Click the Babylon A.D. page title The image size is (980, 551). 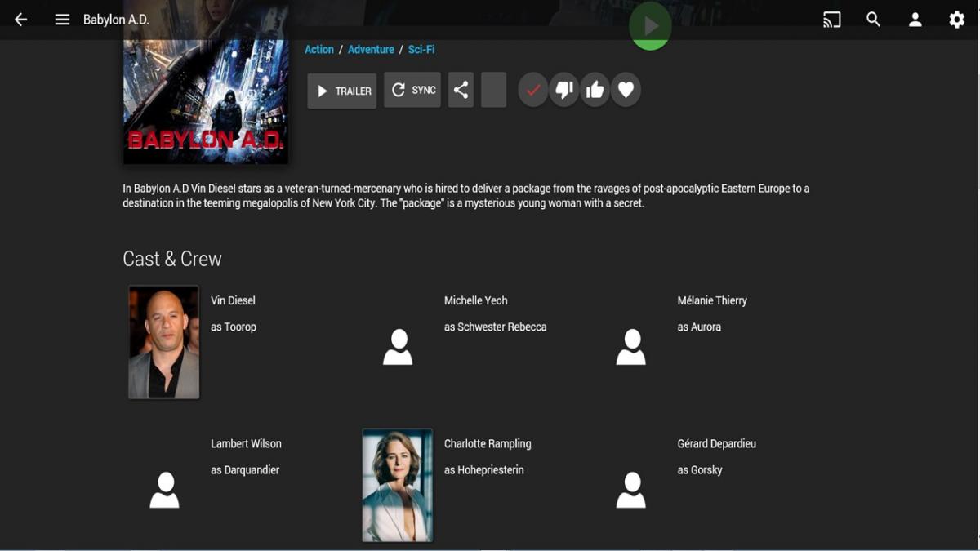116,20
